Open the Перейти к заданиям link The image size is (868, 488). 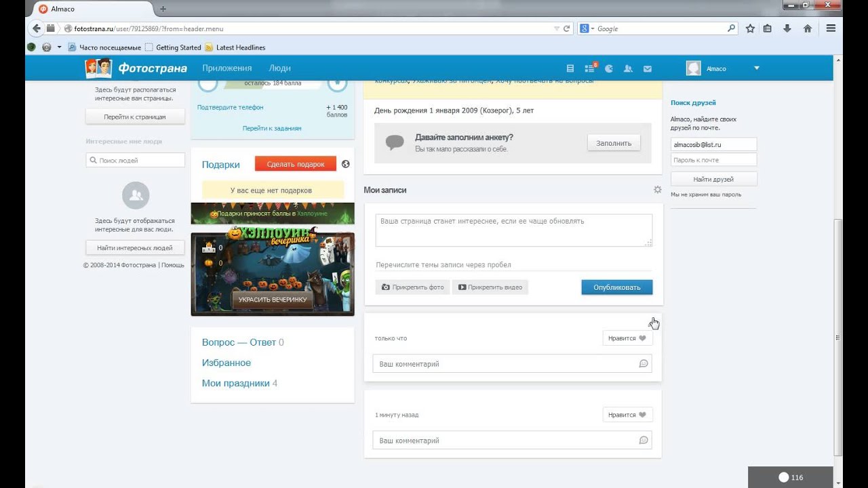(x=272, y=128)
